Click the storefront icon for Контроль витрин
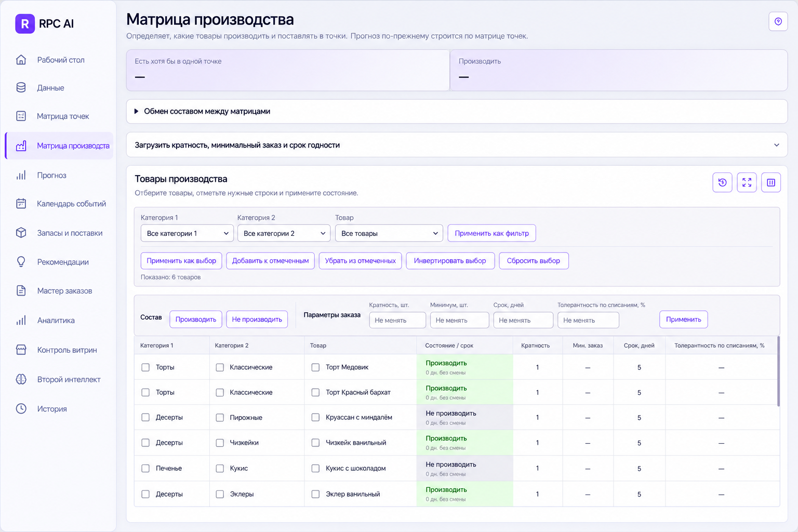The width and height of the screenshot is (798, 532). tap(21, 350)
